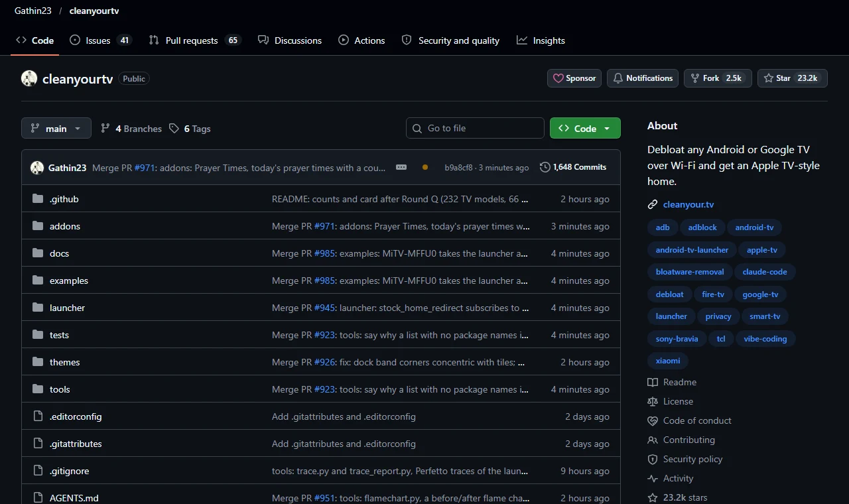
Task: Open the 4 Branches link
Action: [x=131, y=129]
